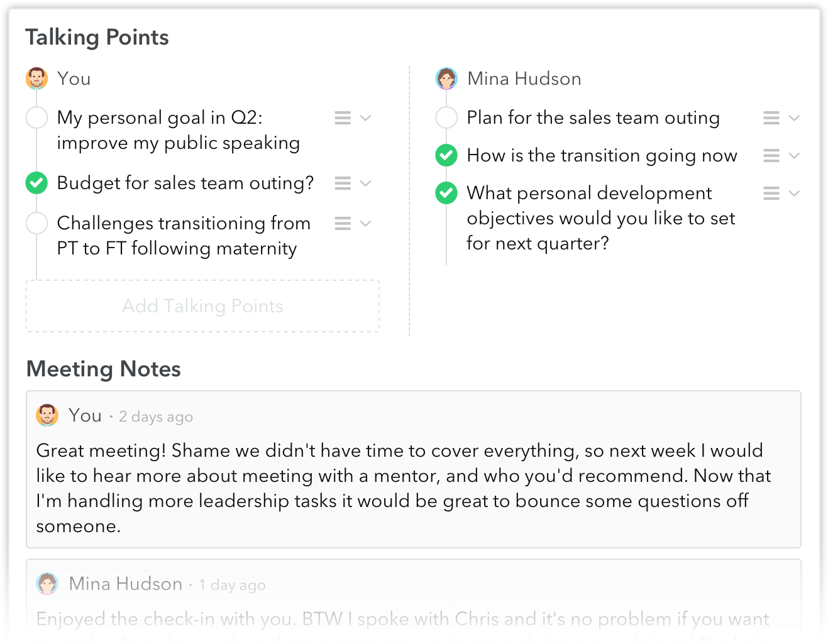This screenshot has width=828, height=644.
Task: Mark Plan for the sales team outing done
Action: click(446, 118)
